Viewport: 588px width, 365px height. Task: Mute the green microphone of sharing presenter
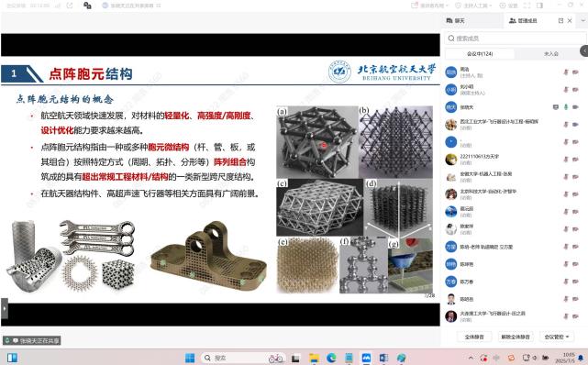tap(566, 107)
